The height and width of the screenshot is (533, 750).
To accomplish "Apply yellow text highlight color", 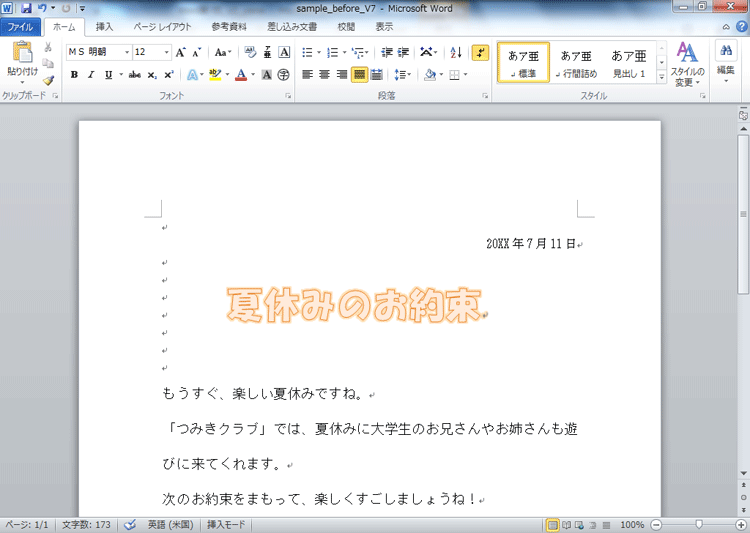I will coord(215,75).
